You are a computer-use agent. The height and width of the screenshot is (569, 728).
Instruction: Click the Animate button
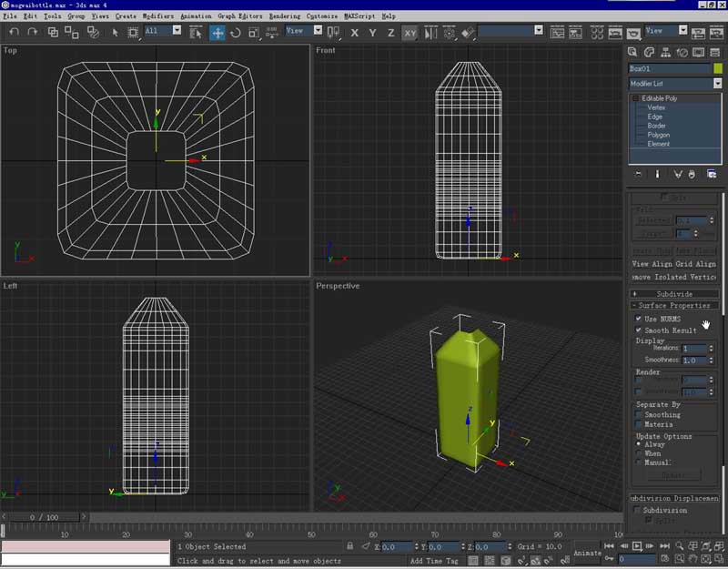click(588, 552)
